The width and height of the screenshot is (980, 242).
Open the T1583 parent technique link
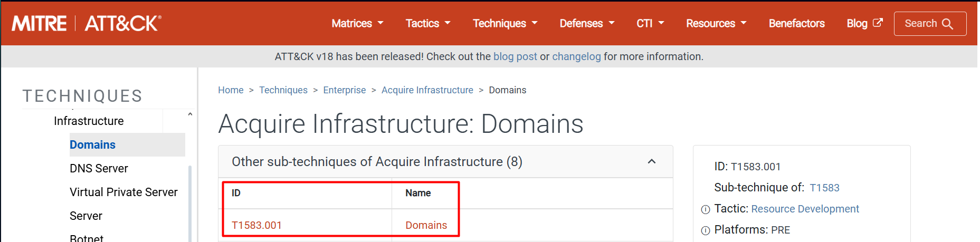(x=824, y=188)
